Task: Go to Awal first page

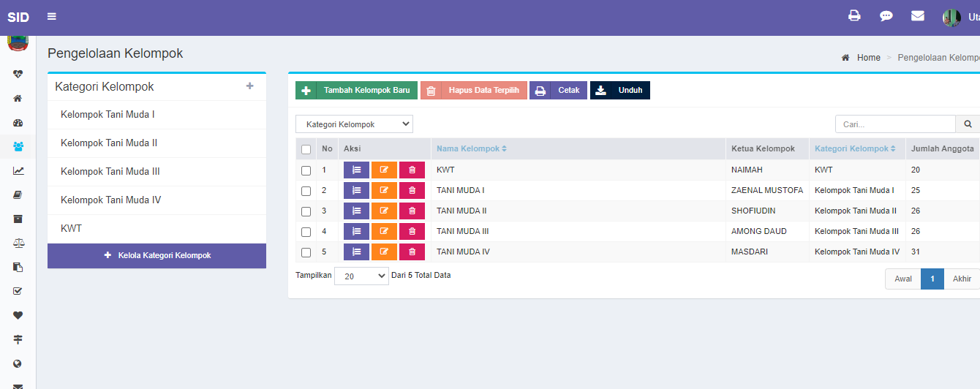Action: point(903,279)
